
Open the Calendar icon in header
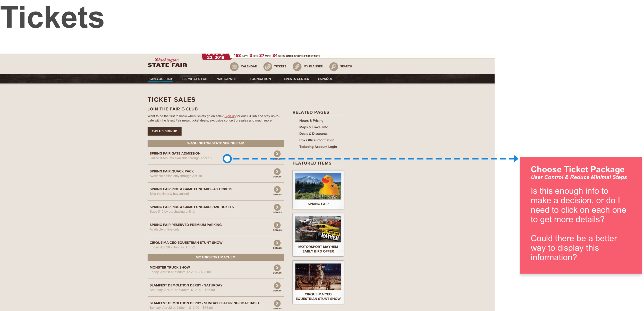(x=234, y=67)
